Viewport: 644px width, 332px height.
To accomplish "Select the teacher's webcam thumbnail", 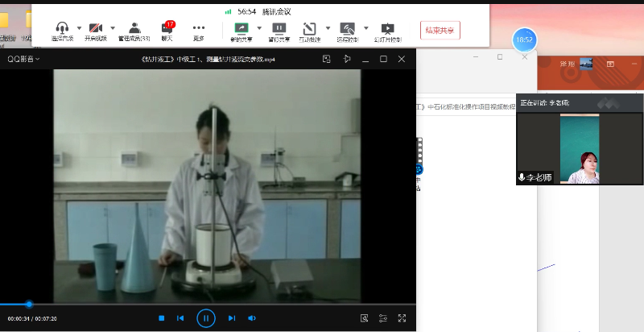I will click(579, 149).
